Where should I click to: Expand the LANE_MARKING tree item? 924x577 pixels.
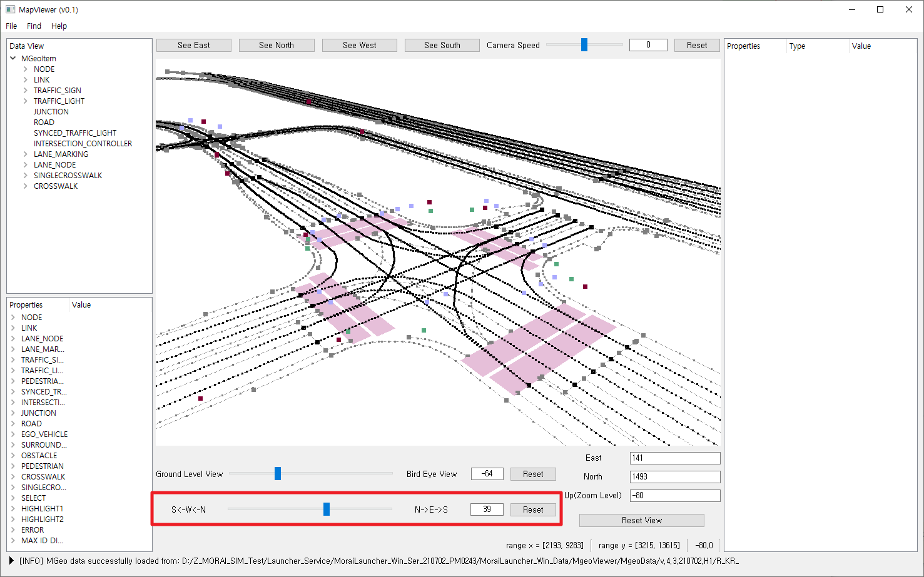pos(26,154)
